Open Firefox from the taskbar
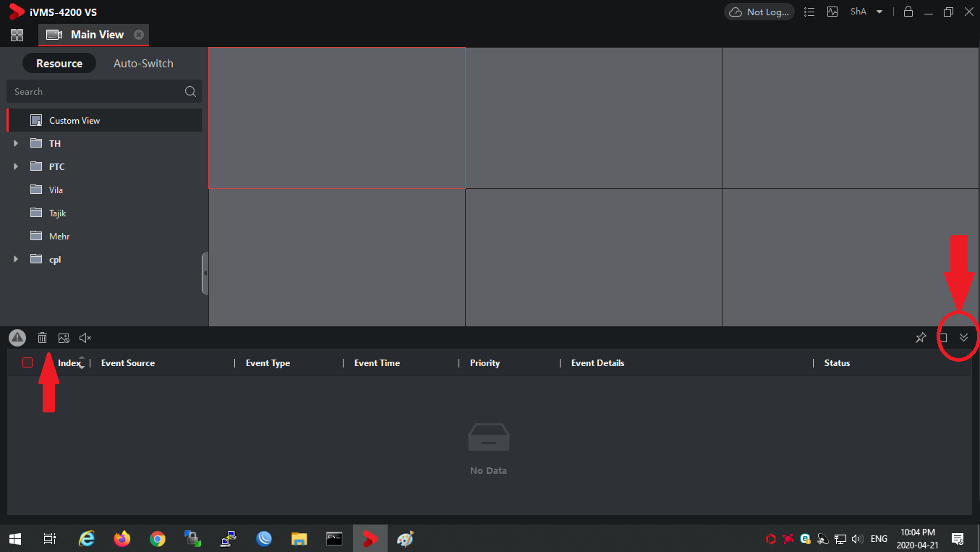 tap(122, 539)
